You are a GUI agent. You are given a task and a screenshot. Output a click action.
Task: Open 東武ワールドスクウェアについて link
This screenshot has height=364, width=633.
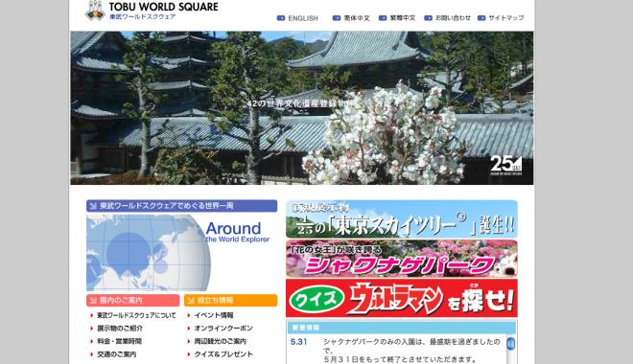pos(136,315)
